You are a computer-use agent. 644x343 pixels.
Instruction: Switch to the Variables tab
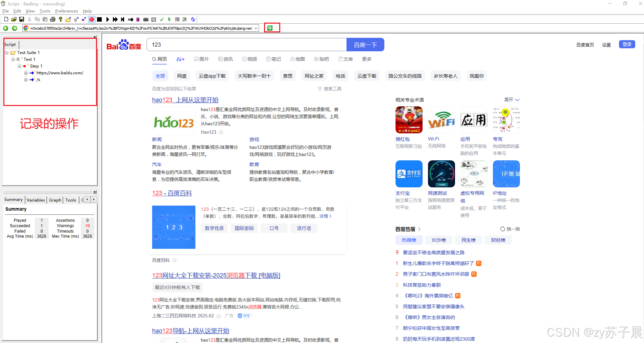[x=36, y=200]
